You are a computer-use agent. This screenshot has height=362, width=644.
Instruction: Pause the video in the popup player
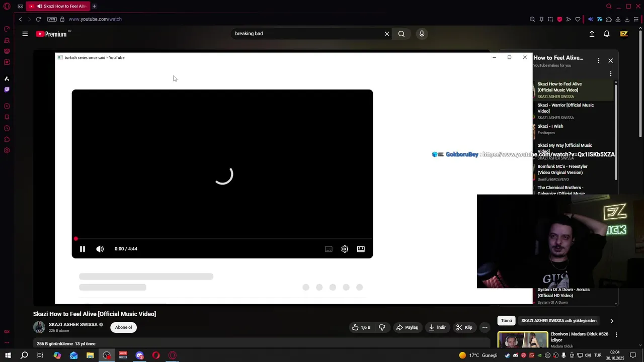coord(83,249)
